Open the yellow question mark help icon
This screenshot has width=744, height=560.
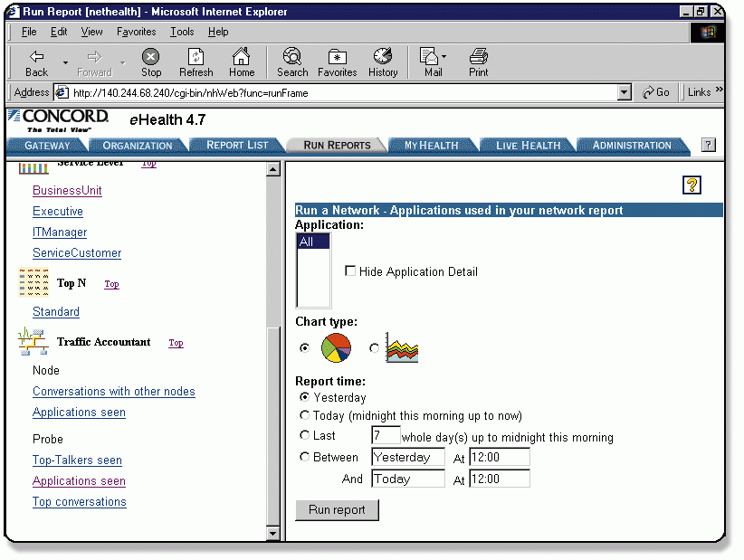coord(692,185)
